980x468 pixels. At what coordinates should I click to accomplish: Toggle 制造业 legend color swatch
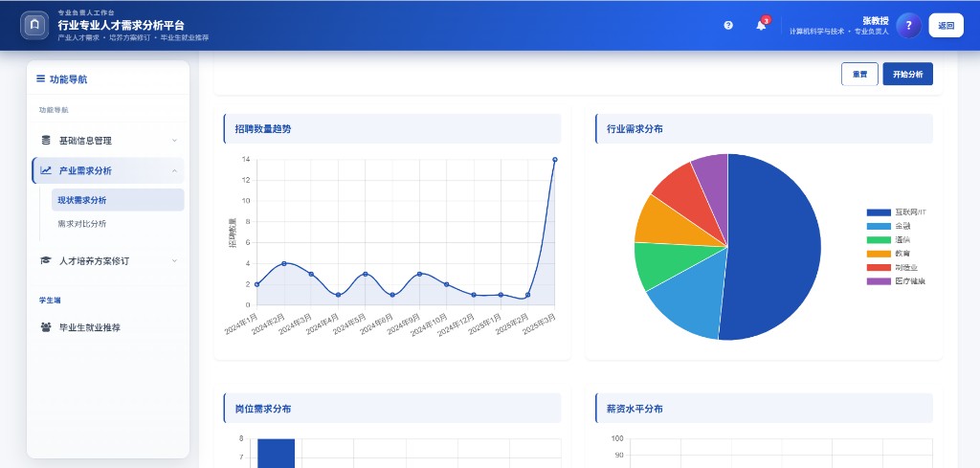879,267
